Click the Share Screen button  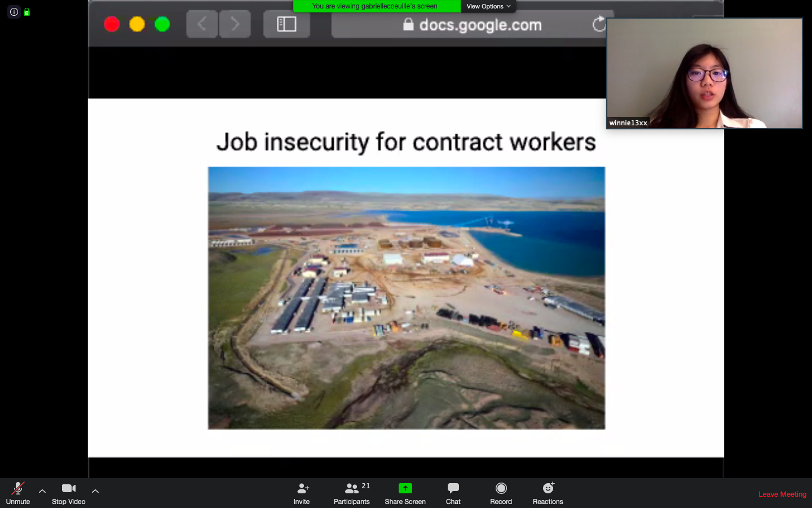tap(405, 493)
